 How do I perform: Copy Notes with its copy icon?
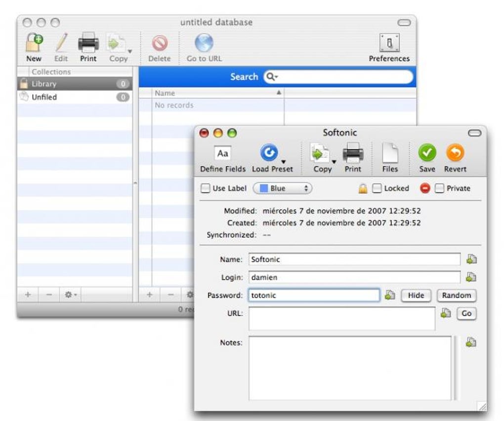coord(471,342)
